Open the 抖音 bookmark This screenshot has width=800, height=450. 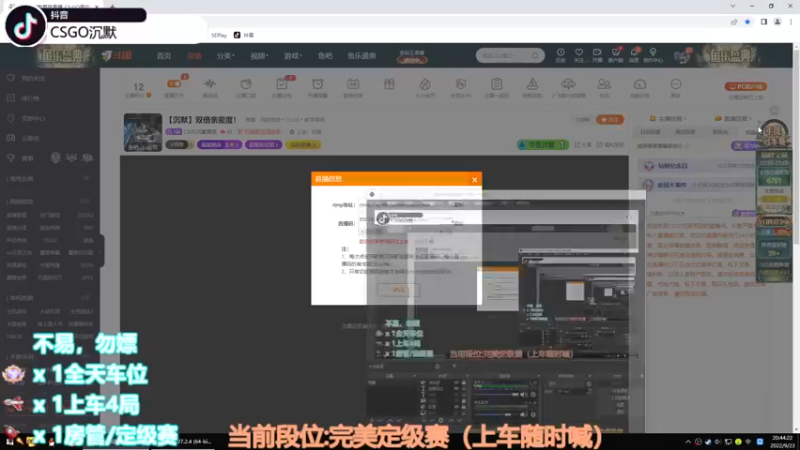(x=244, y=35)
